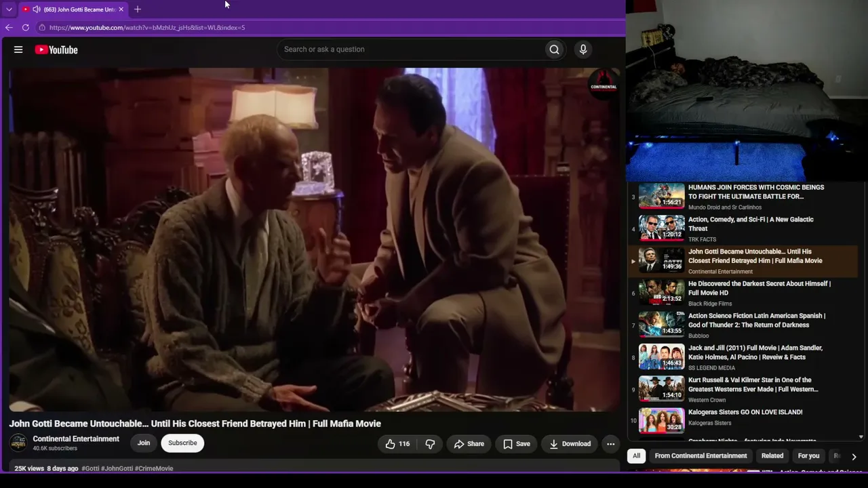Select current John Gotti playlist thumbnail
868x488 pixels.
pyautogui.click(x=662, y=260)
